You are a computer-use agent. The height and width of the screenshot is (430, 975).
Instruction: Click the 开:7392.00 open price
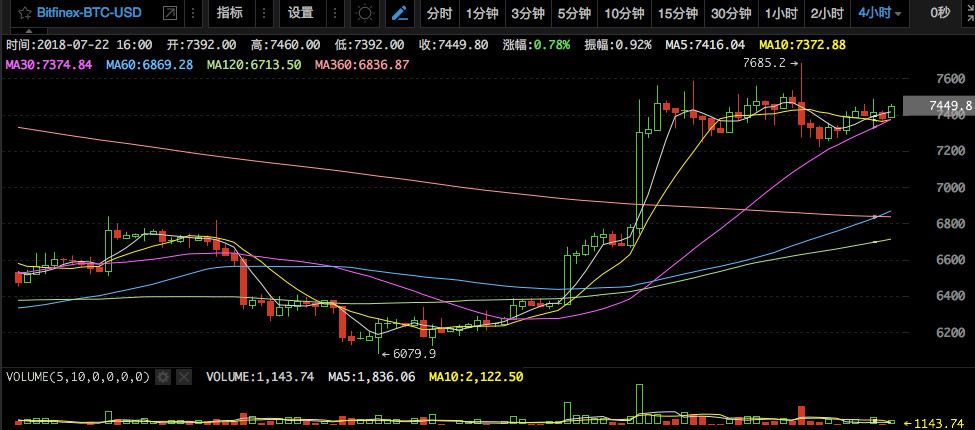click(201, 45)
